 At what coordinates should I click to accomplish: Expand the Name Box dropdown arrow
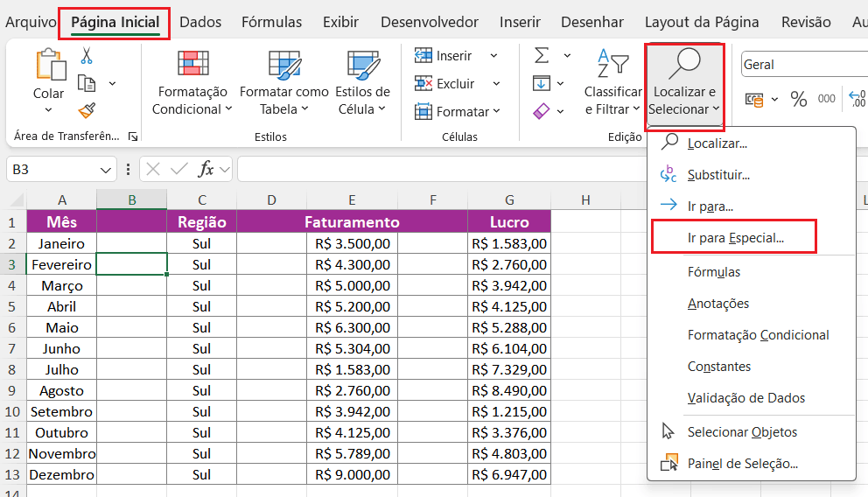[x=106, y=170]
